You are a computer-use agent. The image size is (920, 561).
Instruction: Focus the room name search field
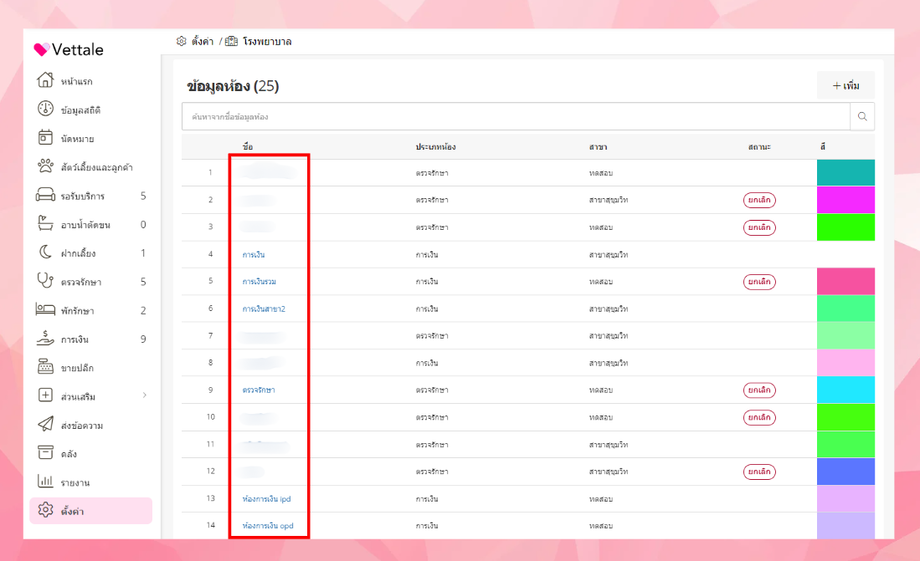tap(516, 116)
